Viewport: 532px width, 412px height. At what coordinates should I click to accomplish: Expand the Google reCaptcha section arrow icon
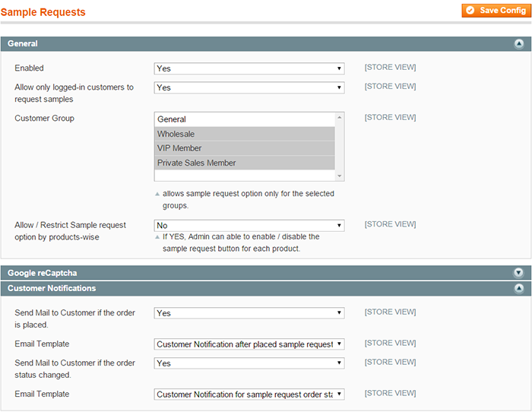(x=519, y=273)
